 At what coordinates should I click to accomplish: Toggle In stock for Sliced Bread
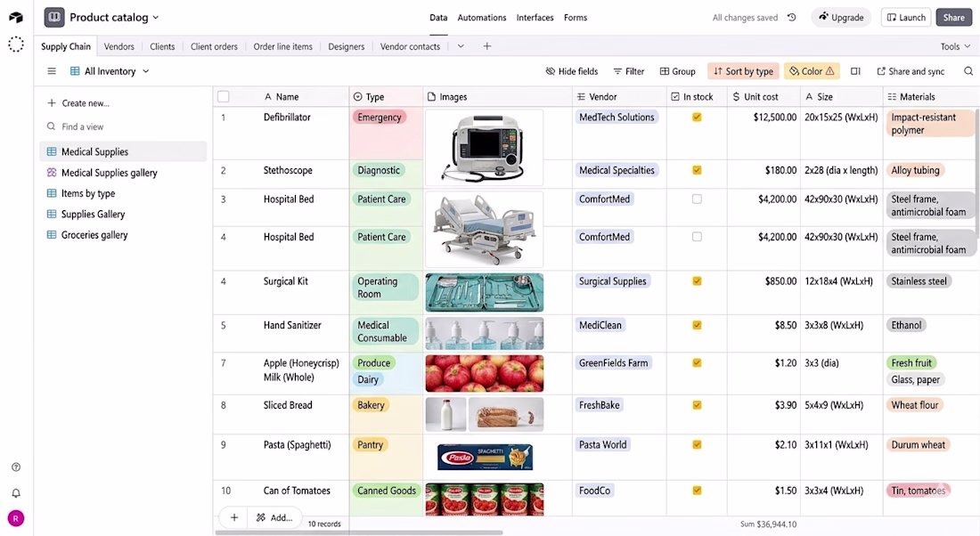click(x=697, y=405)
